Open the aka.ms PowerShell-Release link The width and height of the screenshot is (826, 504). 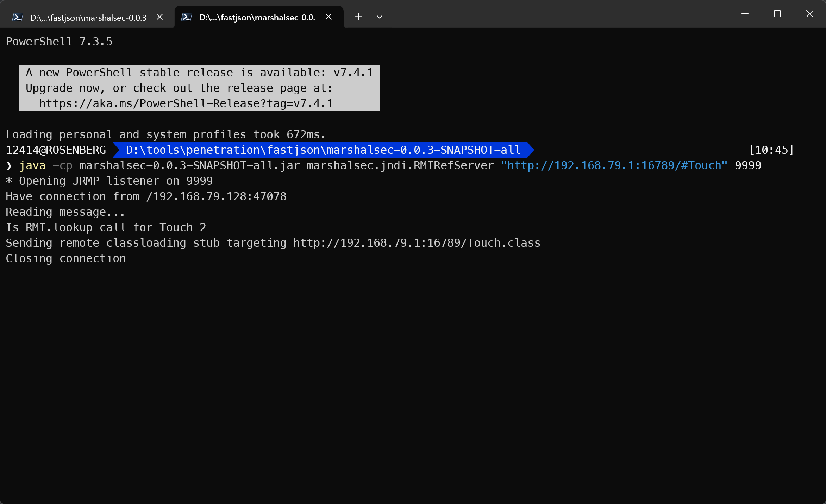click(x=186, y=104)
